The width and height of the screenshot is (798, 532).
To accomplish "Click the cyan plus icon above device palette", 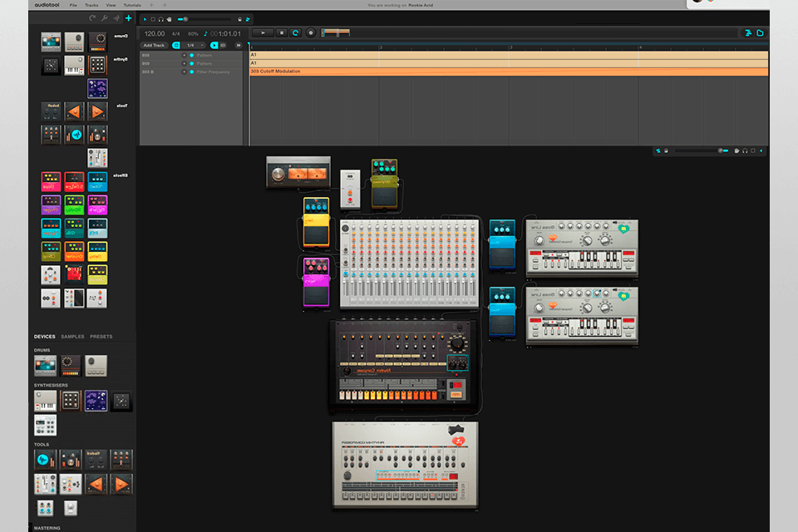I will (x=128, y=17).
